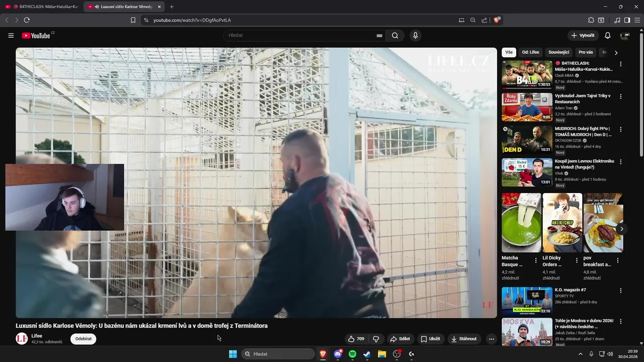This screenshot has height=362, width=644.
Task: Click the taskbar volume icon
Action: click(x=610, y=354)
